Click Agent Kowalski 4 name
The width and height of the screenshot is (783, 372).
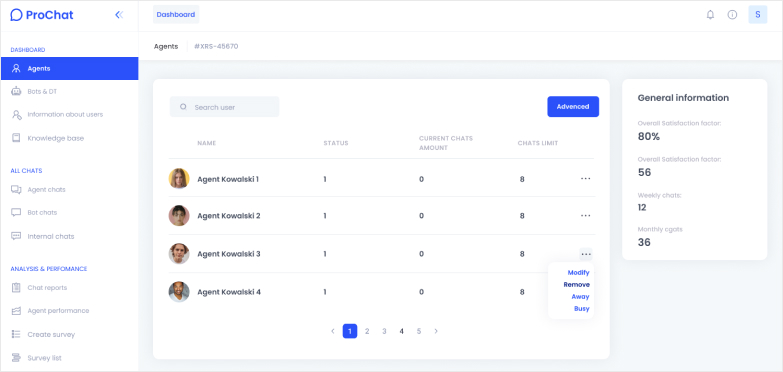tap(229, 292)
